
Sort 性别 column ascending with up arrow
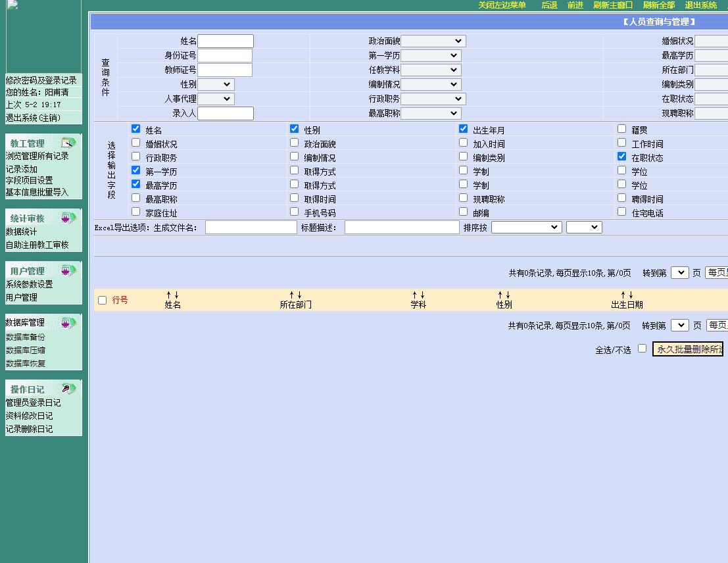tap(500, 295)
